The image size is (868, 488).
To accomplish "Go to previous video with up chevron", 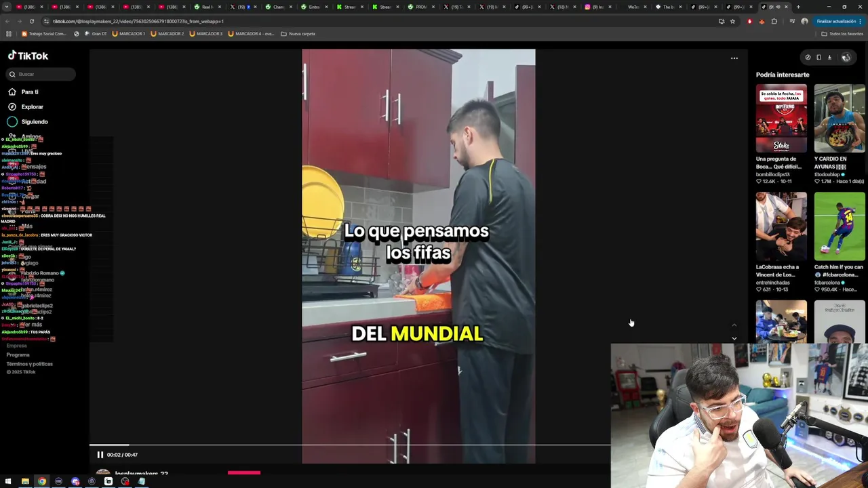I will (x=734, y=325).
